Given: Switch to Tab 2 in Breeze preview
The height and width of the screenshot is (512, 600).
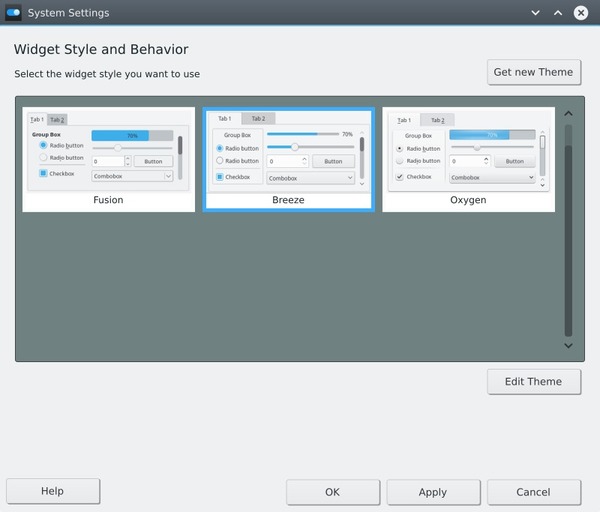Looking at the screenshot, I should pyautogui.click(x=260, y=119).
